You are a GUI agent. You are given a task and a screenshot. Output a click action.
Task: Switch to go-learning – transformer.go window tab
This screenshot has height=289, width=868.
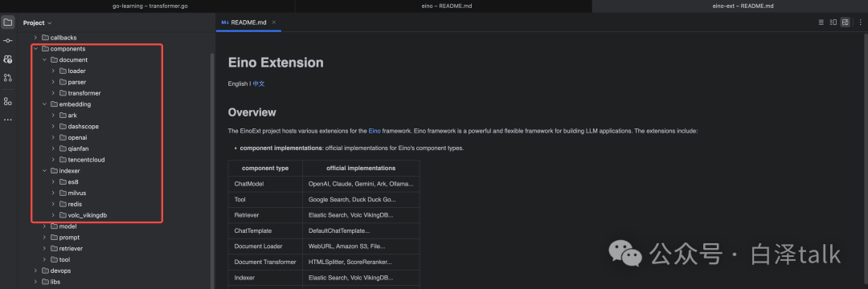148,6
